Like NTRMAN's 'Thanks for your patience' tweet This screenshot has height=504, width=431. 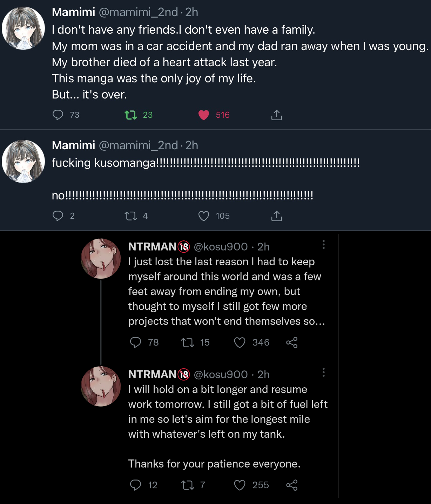(240, 485)
